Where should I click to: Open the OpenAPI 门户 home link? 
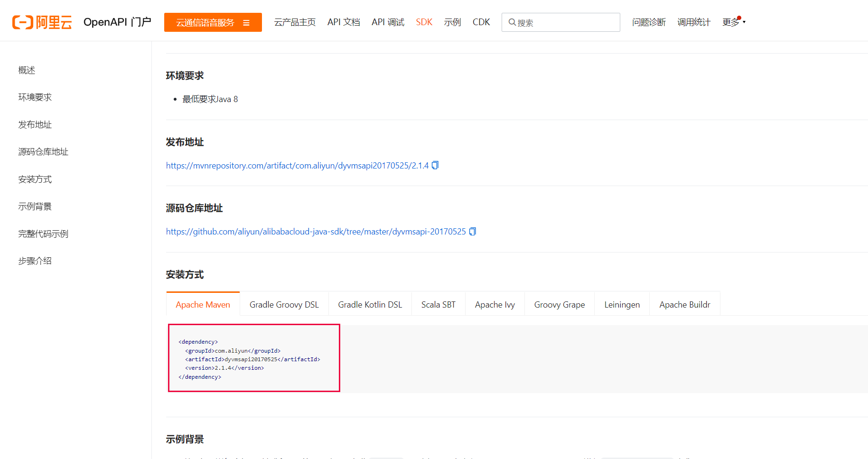(117, 22)
